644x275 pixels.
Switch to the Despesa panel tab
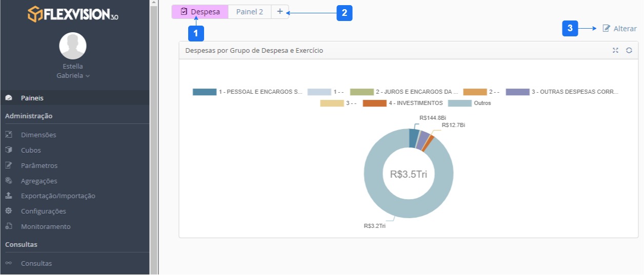(200, 12)
